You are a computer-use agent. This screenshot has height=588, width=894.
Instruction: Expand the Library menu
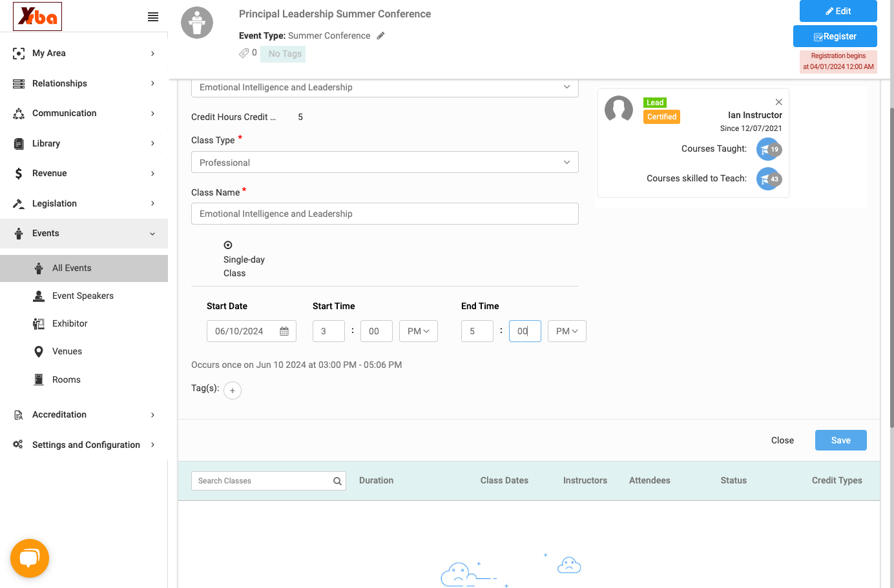[84, 143]
